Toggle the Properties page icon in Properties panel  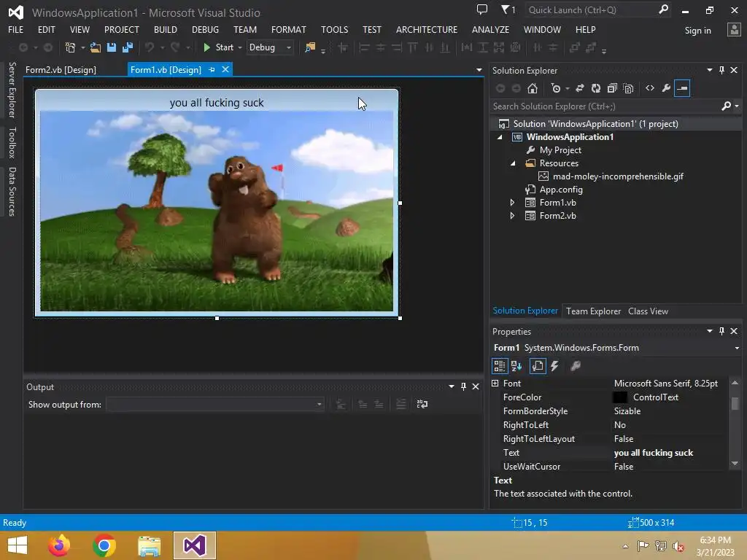(x=538, y=366)
